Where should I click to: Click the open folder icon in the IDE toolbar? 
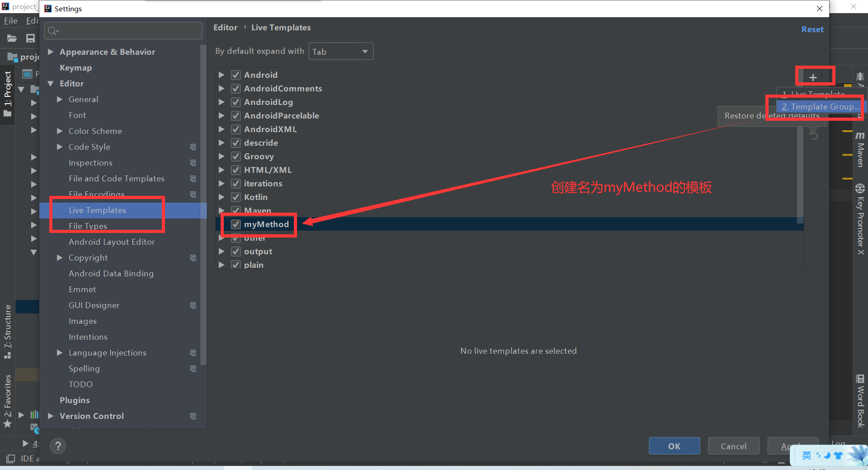coord(12,38)
